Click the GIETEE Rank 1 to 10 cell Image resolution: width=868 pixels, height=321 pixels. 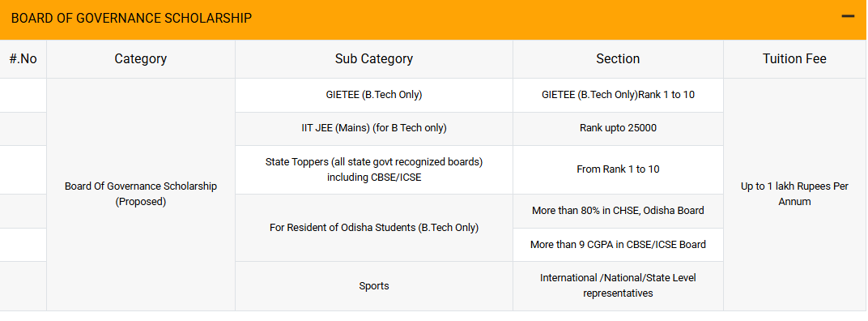click(618, 95)
